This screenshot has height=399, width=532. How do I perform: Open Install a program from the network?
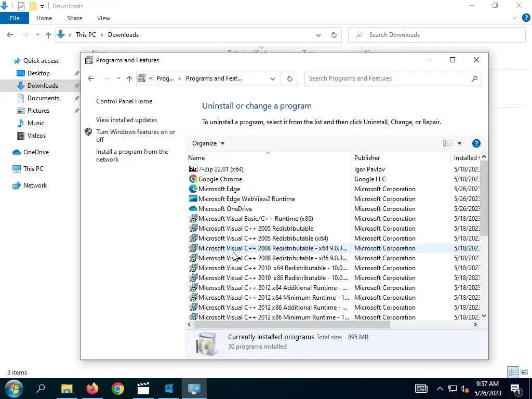131,155
